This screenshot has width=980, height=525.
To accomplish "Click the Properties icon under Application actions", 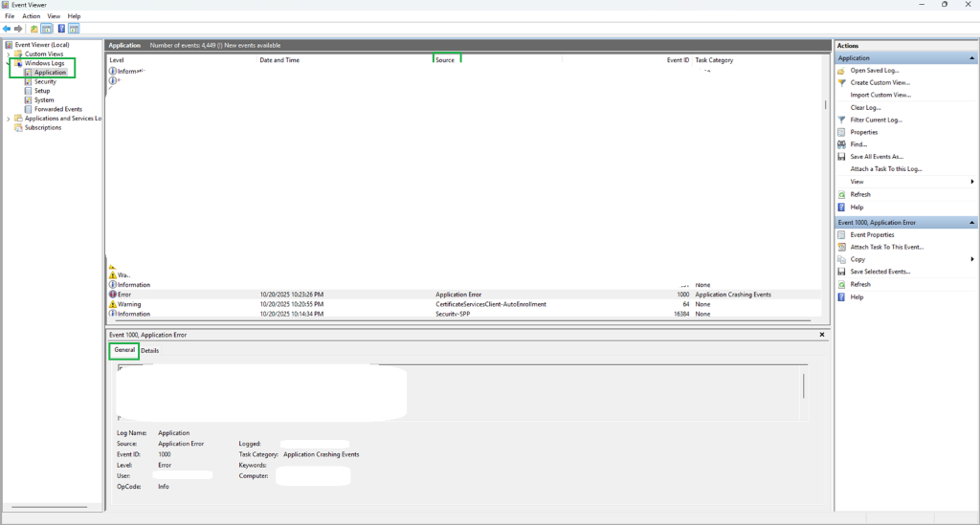I will (841, 132).
